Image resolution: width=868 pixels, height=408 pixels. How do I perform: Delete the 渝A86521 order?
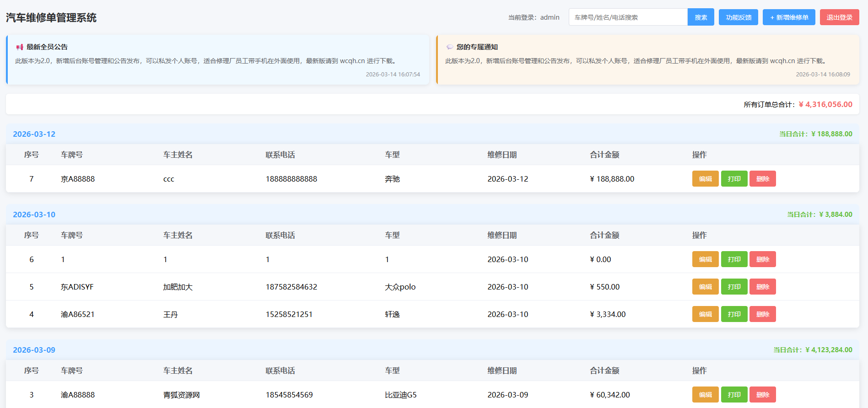click(762, 314)
